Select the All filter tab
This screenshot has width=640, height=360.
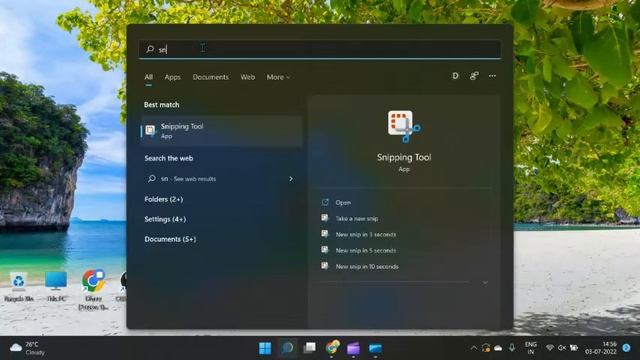click(149, 77)
